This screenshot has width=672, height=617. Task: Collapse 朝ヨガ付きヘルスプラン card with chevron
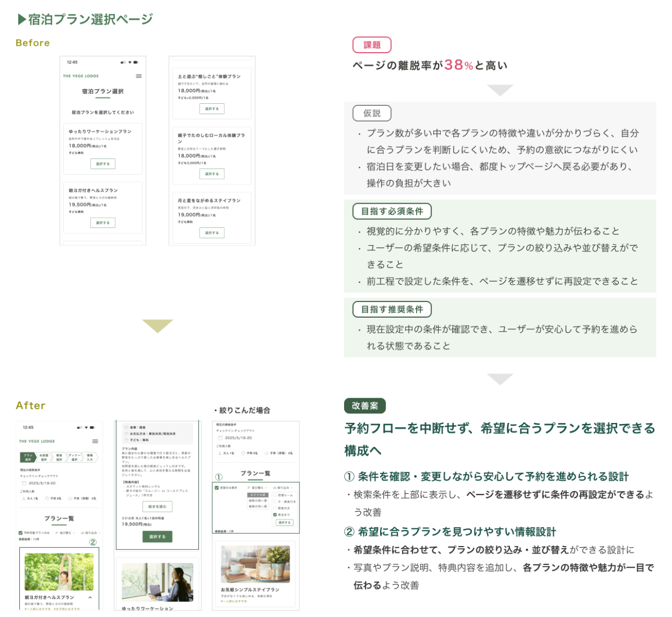(90, 598)
